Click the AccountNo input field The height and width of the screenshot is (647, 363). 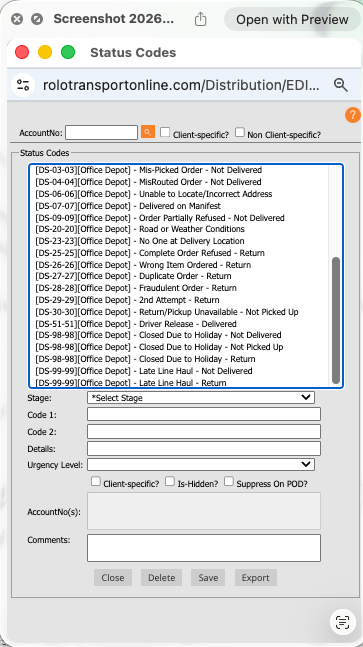(101, 132)
